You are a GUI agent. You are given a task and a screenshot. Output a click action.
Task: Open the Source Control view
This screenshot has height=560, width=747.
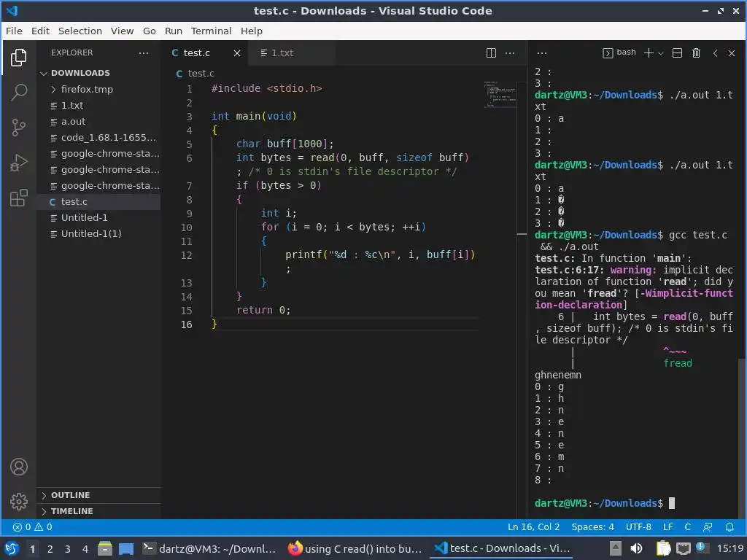pyautogui.click(x=18, y=127)
